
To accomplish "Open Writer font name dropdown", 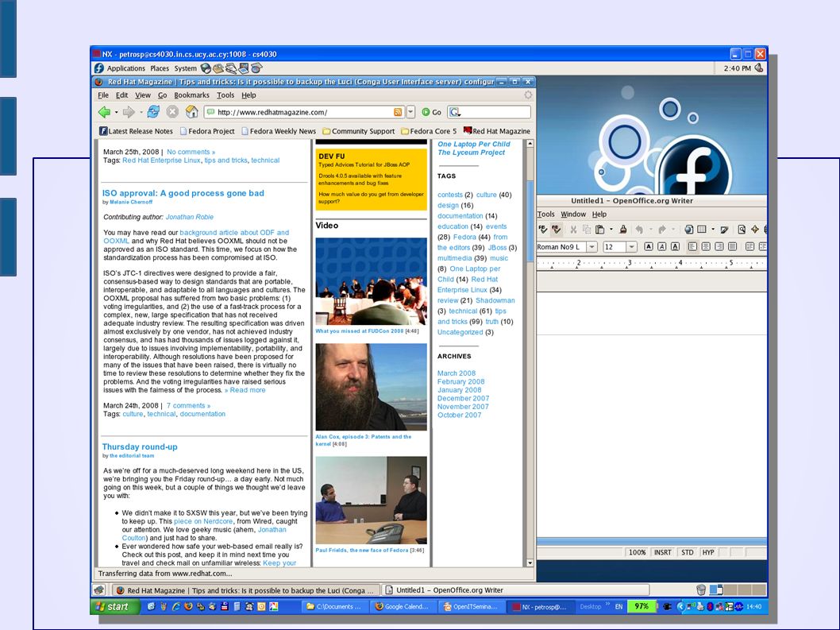I will [592, 246].
